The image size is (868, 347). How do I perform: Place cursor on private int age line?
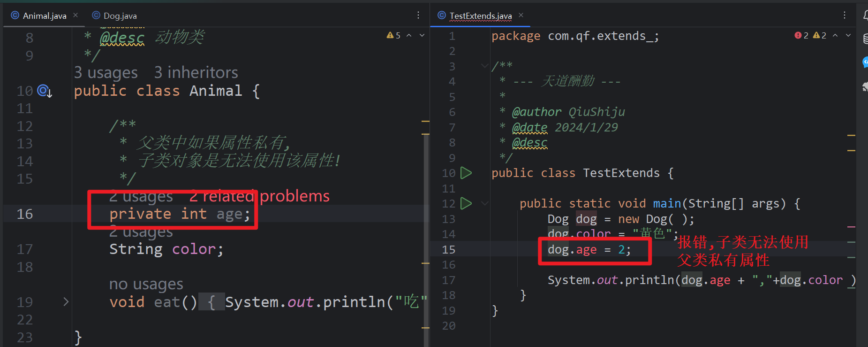pos(180,214)
